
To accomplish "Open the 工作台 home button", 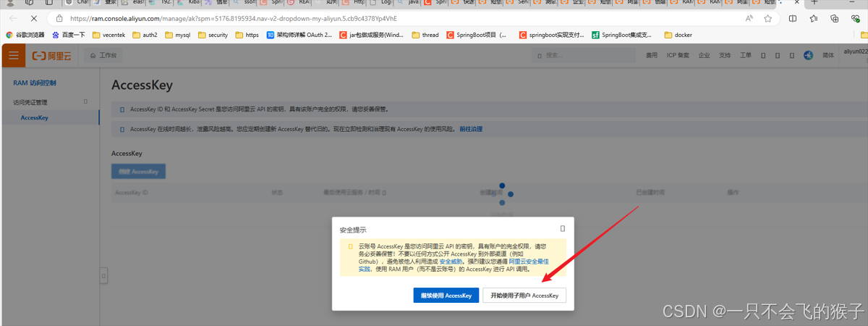I will [103, 55].
